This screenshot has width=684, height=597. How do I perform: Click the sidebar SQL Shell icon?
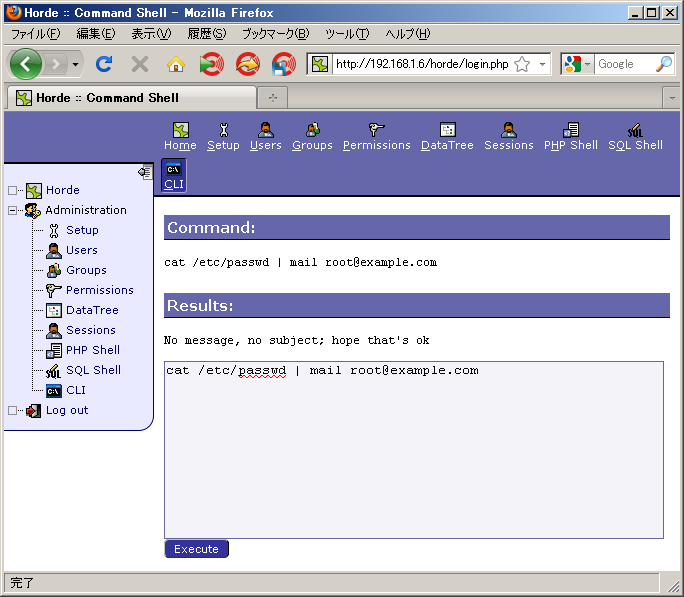point(54,371)
